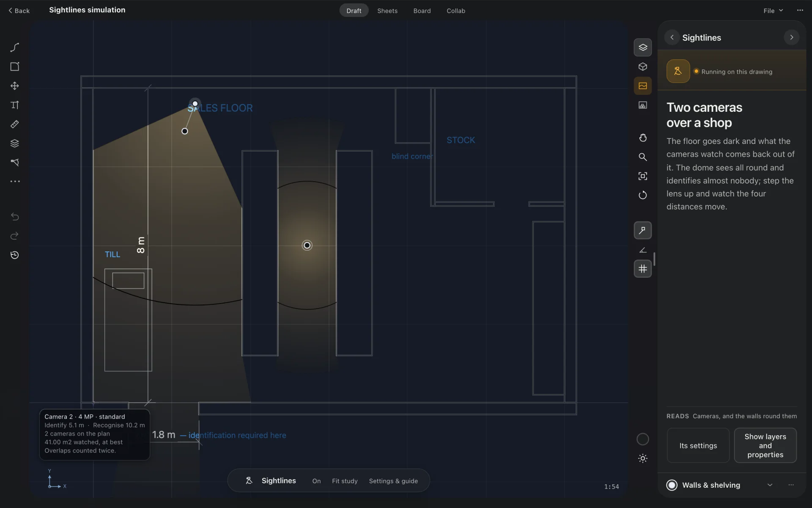Select the camera aim handle point
The height and width of the screenshot is (508, 812).
185,131
